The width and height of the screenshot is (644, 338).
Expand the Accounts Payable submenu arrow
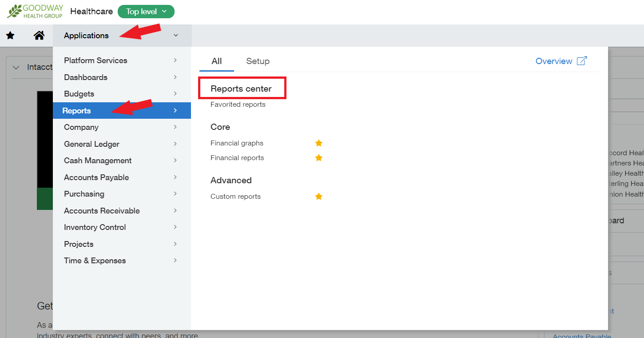(175, 177)
